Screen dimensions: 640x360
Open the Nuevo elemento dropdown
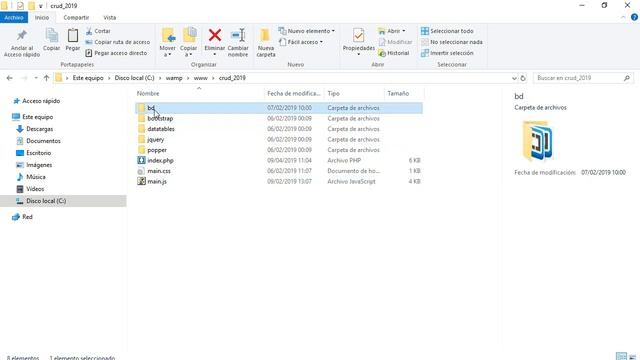click(307, 31)
